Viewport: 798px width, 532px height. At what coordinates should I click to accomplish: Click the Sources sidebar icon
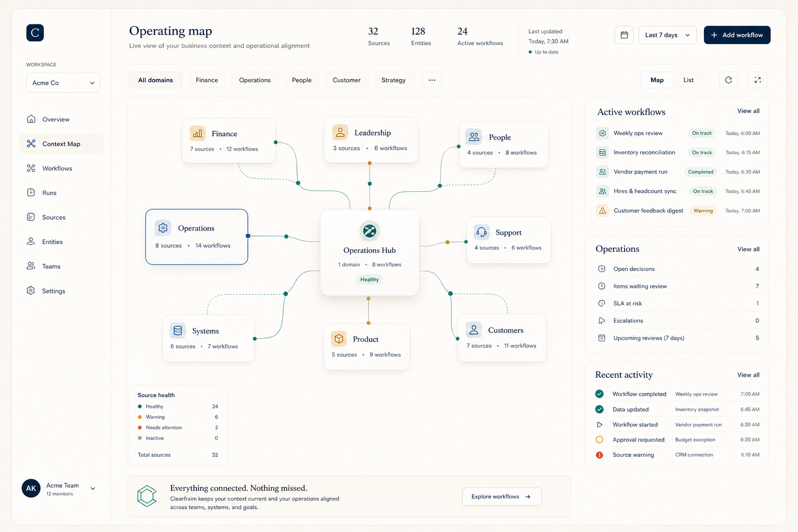click(x=31, y=217)
